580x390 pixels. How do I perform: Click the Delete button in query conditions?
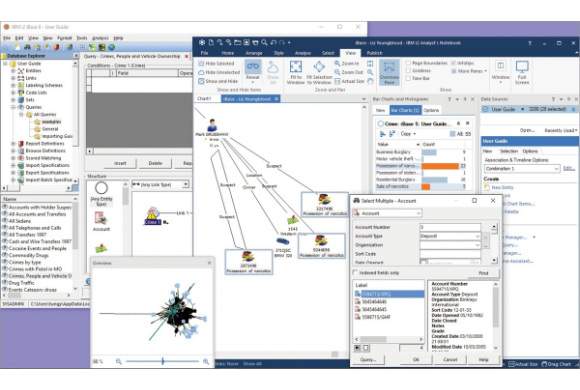[x=155, y=163]
